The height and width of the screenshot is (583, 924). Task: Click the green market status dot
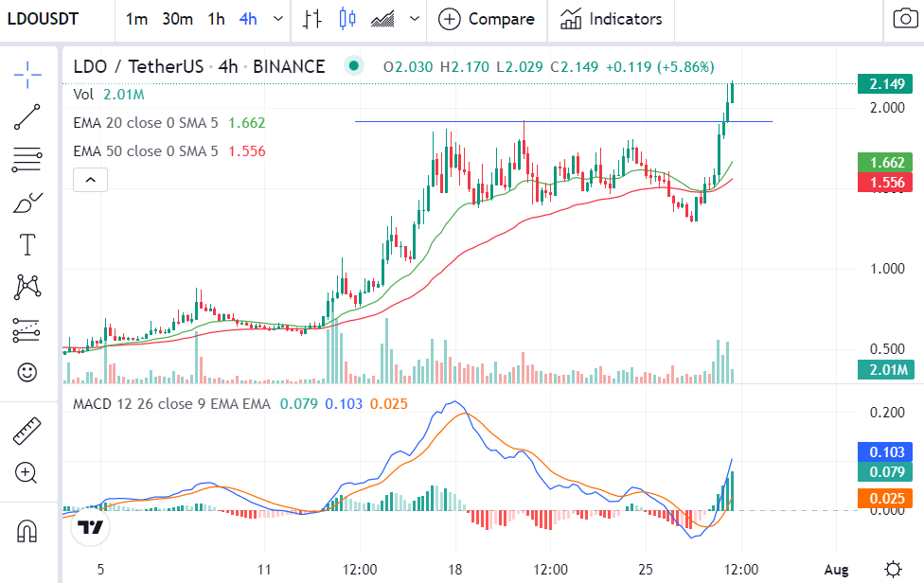(x=353, y=66)
